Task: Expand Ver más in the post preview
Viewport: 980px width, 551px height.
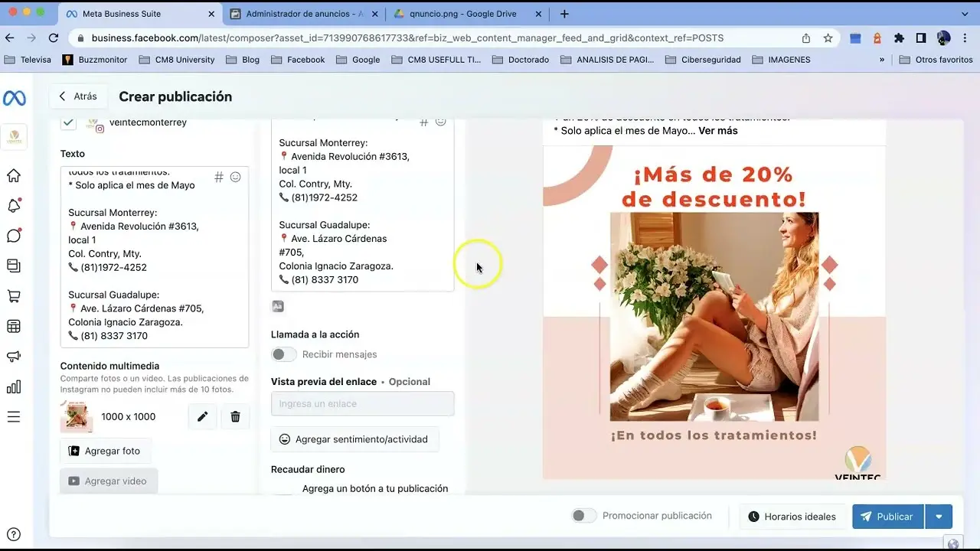Action: 718,131
